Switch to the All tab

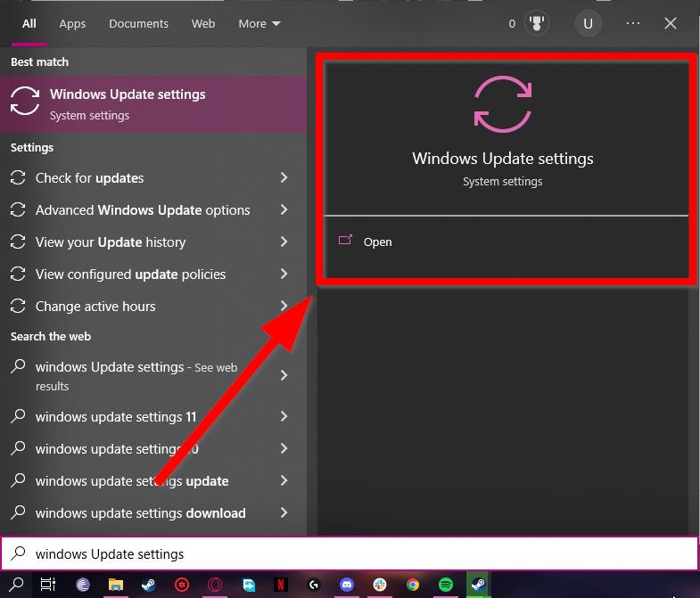tap(29, 24)
